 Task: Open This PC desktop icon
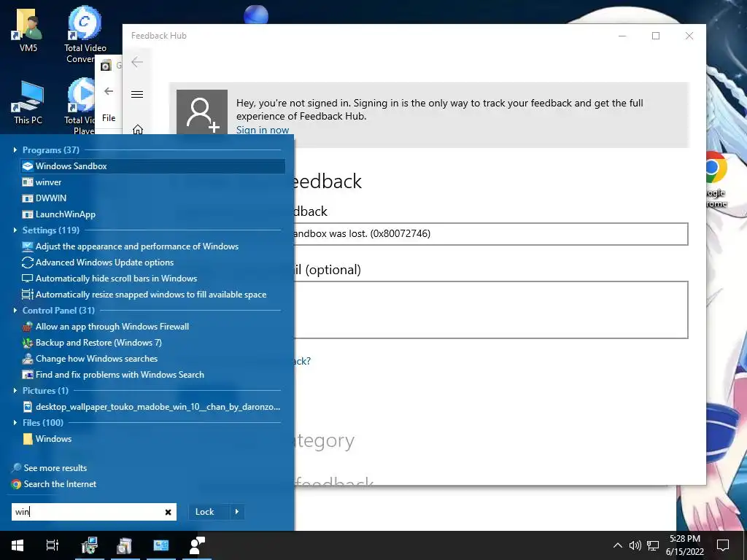click(28, 102)
